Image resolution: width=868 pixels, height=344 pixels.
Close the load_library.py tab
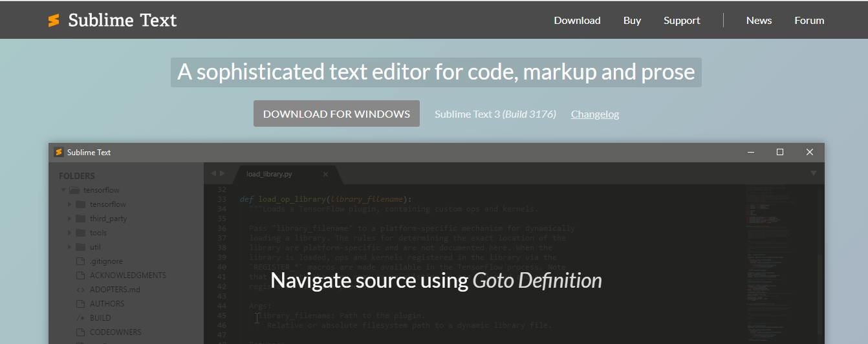[326, 174]
